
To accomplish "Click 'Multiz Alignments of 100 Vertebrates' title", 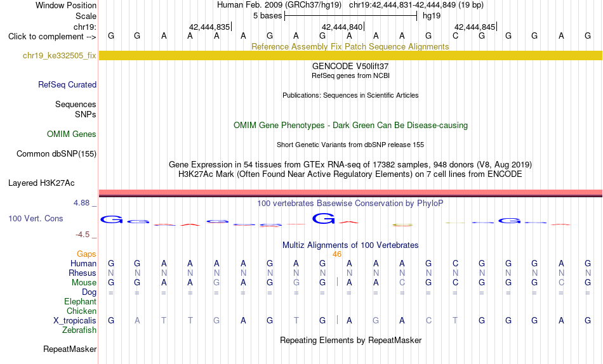I will click(x=350, y=245).
